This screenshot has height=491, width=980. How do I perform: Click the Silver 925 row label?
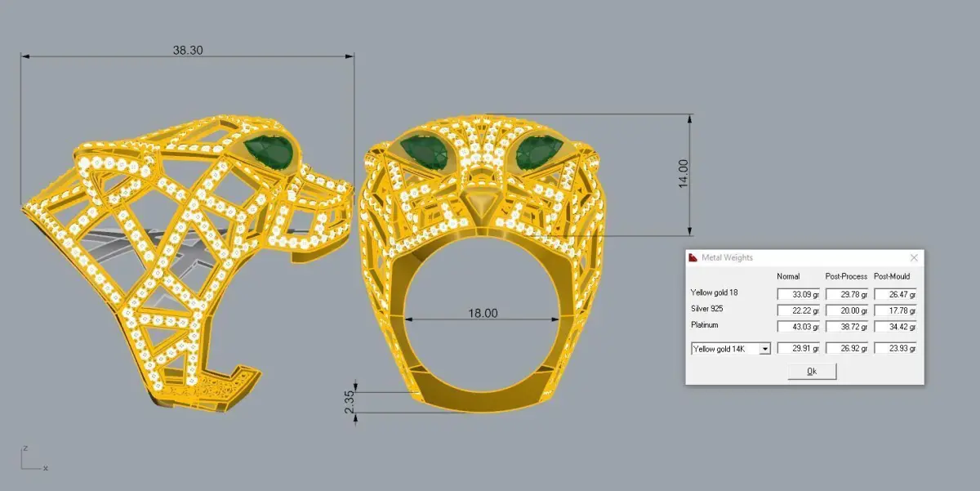[707, 309]
